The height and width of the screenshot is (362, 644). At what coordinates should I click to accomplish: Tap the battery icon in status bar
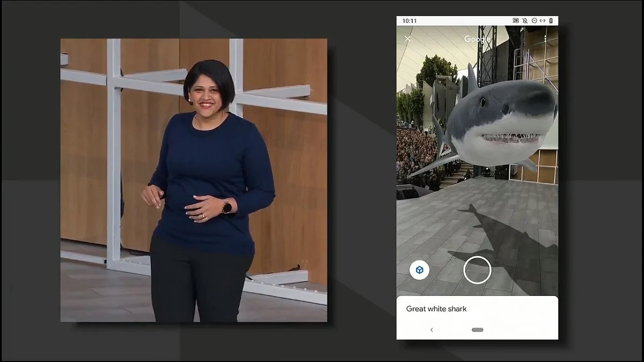point(551,20)
